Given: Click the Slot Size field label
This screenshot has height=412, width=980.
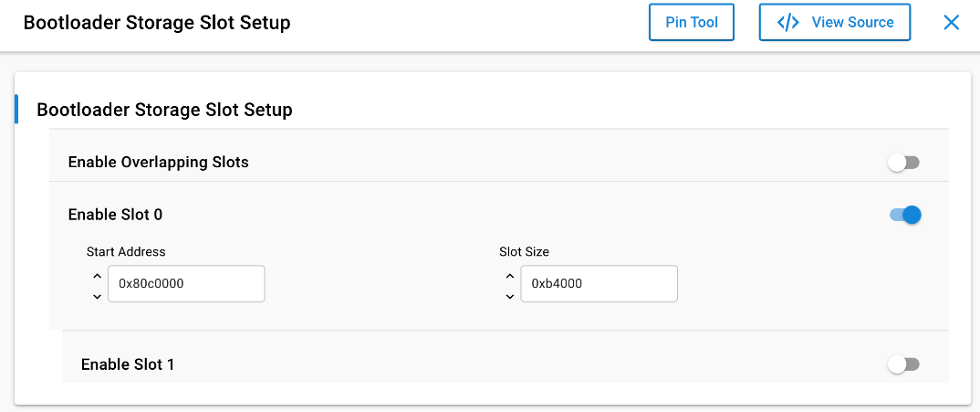Looking at the screenshot, I should pyautogui.click(x=524, y=251).
